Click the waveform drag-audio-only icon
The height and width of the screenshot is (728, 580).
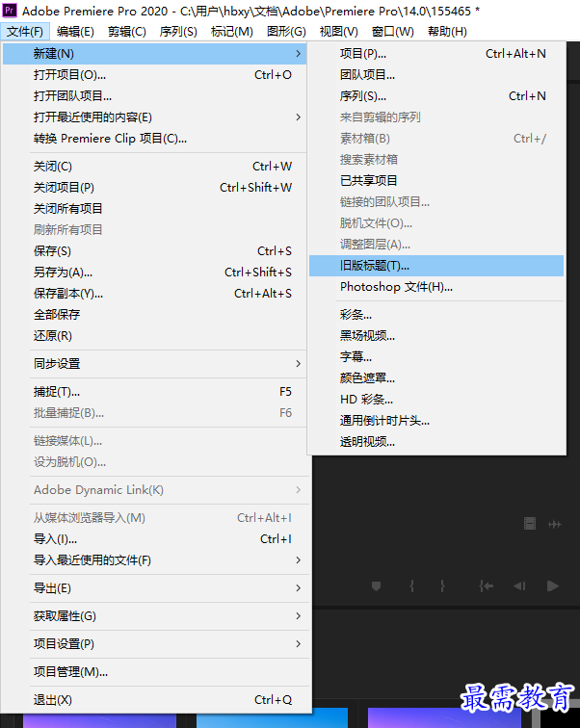pyautogui.click(x=554, y=524)
